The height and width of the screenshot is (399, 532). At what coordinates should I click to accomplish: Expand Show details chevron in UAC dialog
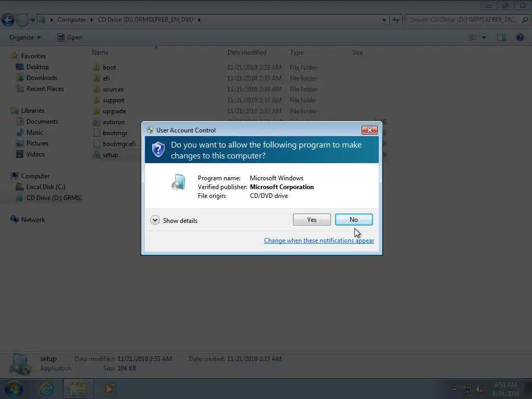pos(155,220)
